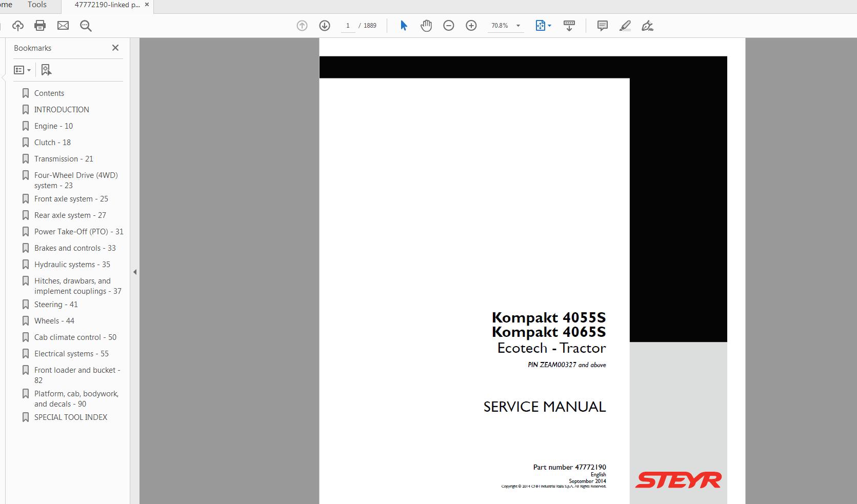Click the STEYR logo on the cover
This screenshot has width=857, height=504.
click(678, 480)
